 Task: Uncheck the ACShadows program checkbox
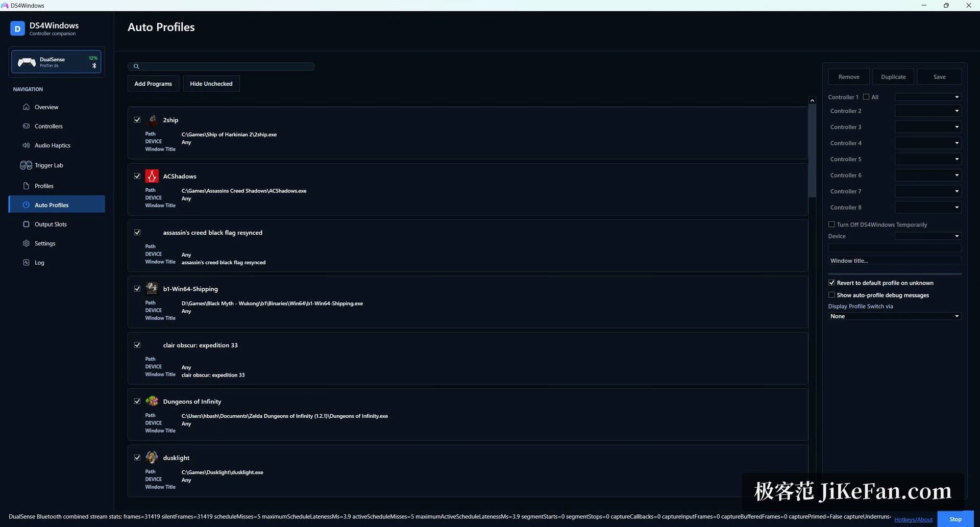[x=137, y=176]
